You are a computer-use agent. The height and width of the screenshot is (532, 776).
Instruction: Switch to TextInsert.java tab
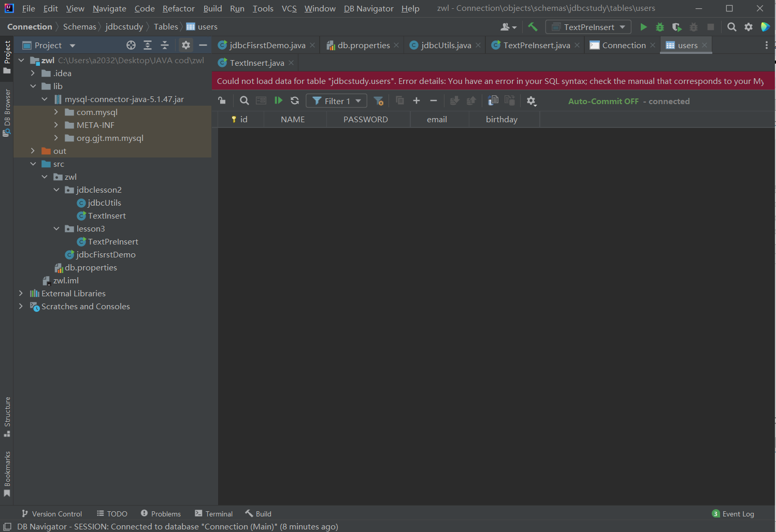tap(257, 63)
